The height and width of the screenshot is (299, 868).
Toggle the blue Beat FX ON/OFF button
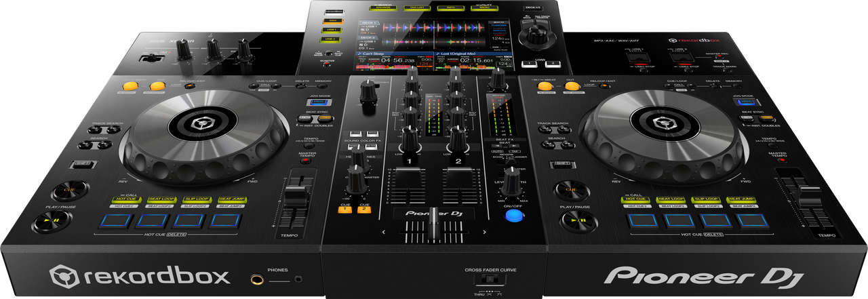514,217
